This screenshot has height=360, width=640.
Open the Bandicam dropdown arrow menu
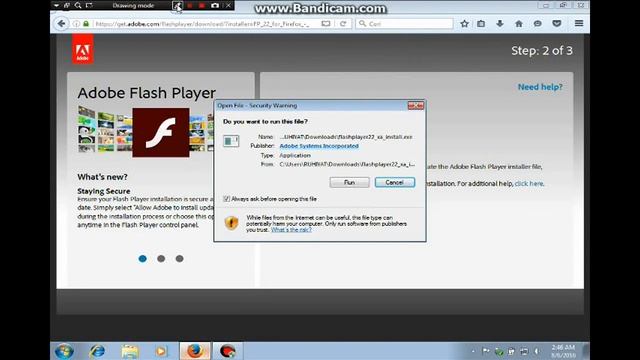coord(56,6)
